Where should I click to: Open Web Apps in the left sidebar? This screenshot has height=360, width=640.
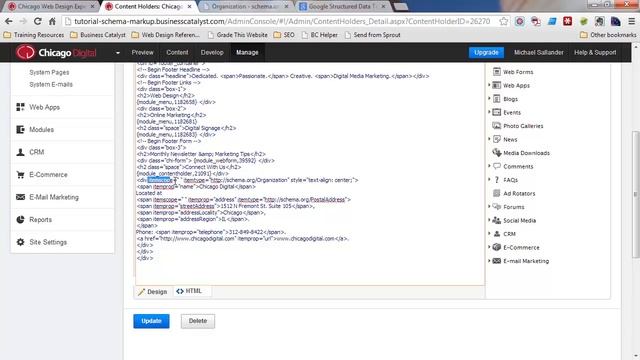(x=44, y=107)
